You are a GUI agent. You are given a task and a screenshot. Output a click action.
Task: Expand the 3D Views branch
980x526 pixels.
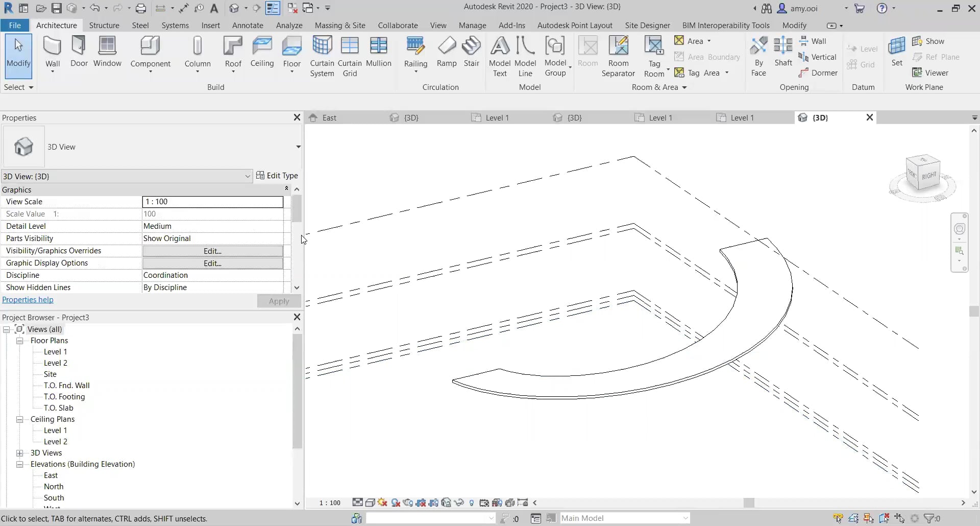pyautogui.click(x=20, y=453)
